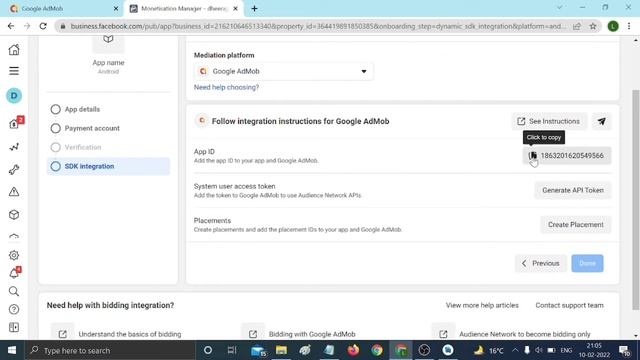Bookmark this page with star icon
The height and width of the screenshot is (360, 640).
click(x=593, y=26)
